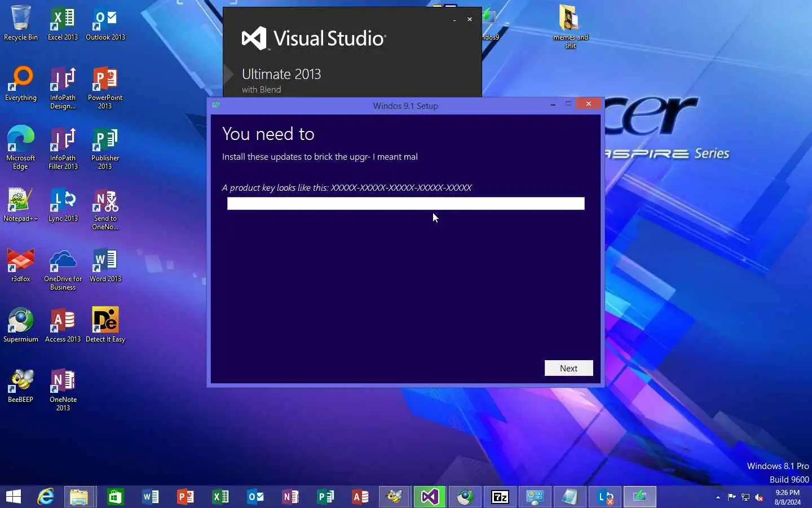This screenshot has height=508, width=812.
Task: Switch to Lync taskbar button
Action: click(x=605, y=497)
